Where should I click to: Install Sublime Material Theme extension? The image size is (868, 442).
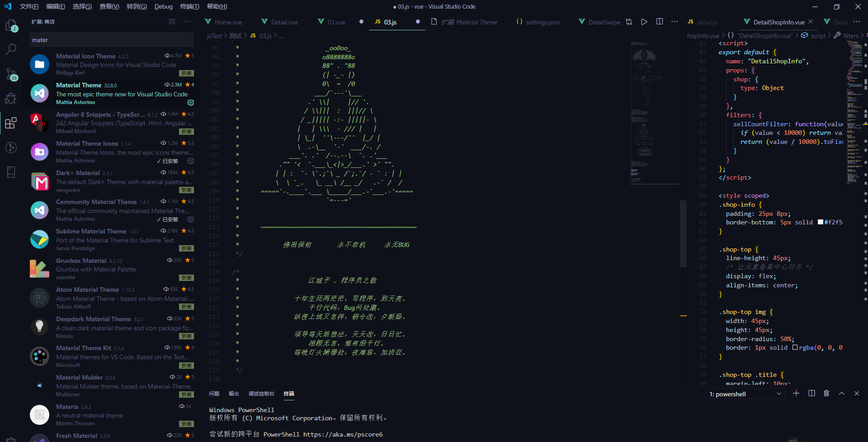[x=186, y=248]
